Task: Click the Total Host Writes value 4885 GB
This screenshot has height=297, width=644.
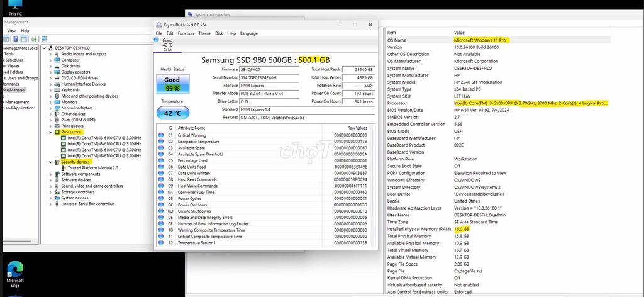Action: 358,77
